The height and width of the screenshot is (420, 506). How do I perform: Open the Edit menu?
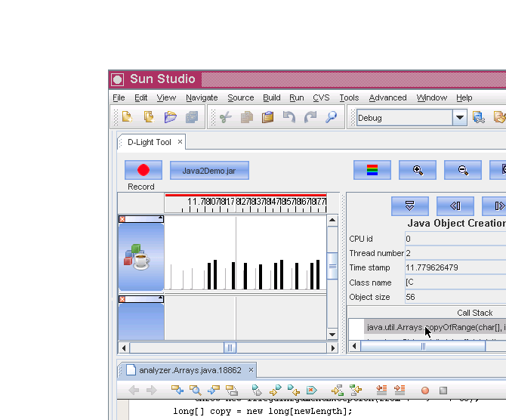140,97
